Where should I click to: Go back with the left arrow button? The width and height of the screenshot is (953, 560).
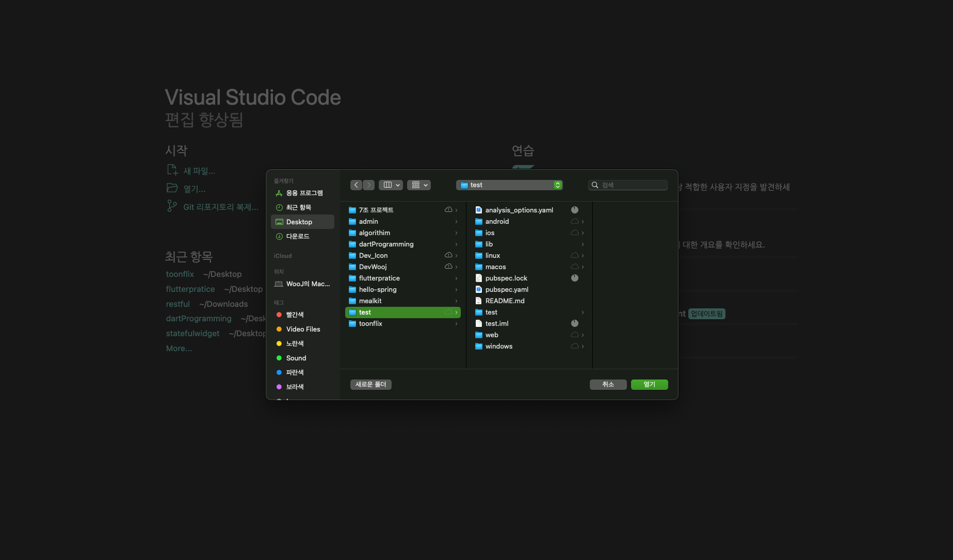point(356,185)
